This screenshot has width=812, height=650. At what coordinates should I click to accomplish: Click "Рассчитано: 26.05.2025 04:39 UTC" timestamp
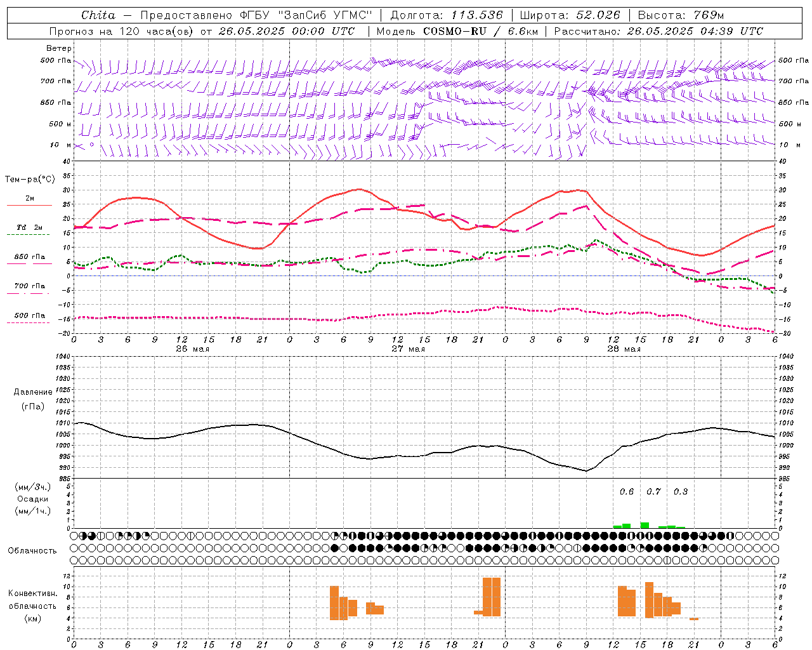pos(659,31)
